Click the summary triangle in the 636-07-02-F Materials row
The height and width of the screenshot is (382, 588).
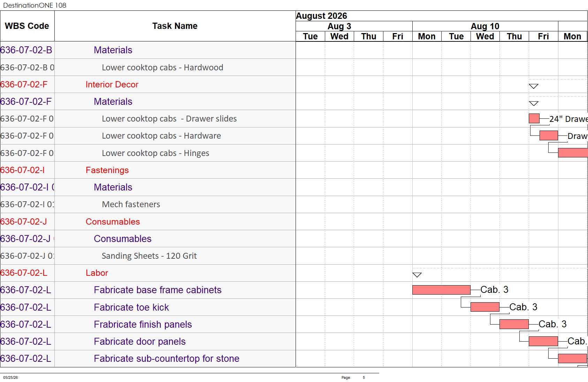[x=534, y=103]
